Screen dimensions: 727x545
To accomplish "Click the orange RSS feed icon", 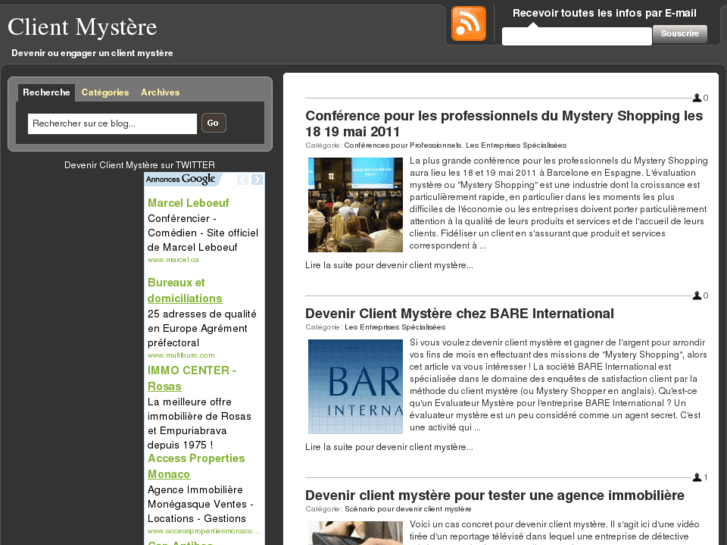I will pyautogui.click(x=468, y=23).
